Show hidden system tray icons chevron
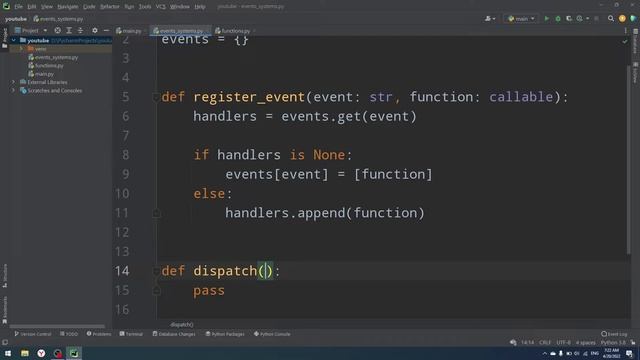Image resolution: width=640 pixels, height=360 pixels. (x=544, y=353)
